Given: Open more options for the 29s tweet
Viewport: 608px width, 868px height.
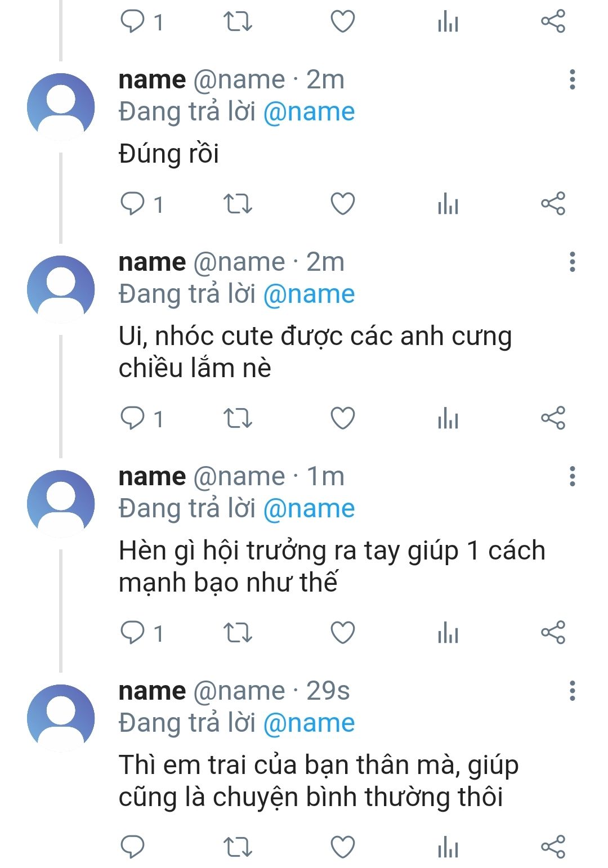Looking at the screenshot, I should tap(572, 691).
